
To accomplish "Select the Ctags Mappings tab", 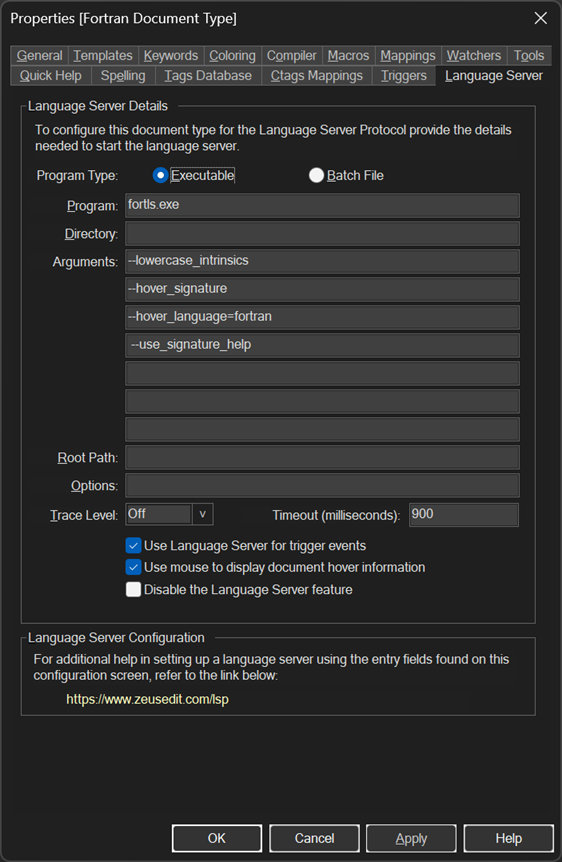I will [316, 75].
